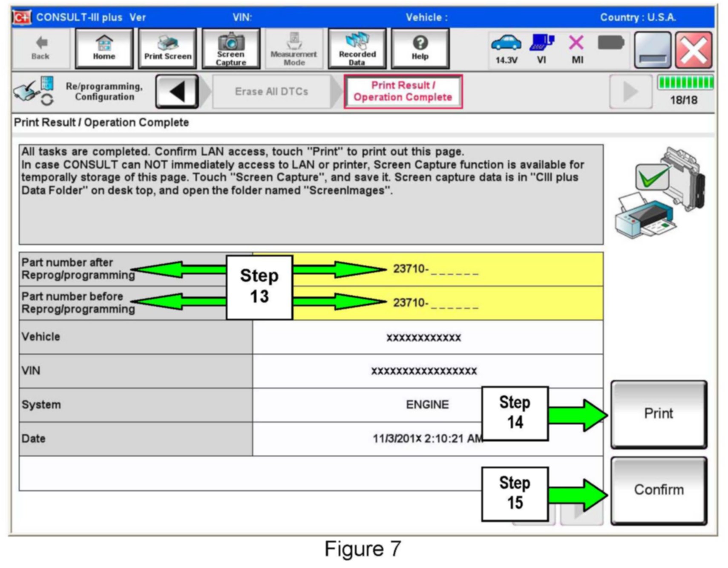This screenshot has height=568, width=728.
Task: Take a Screen Capture with camera icon
Action: pyautogui.click(x=230, y=49)
